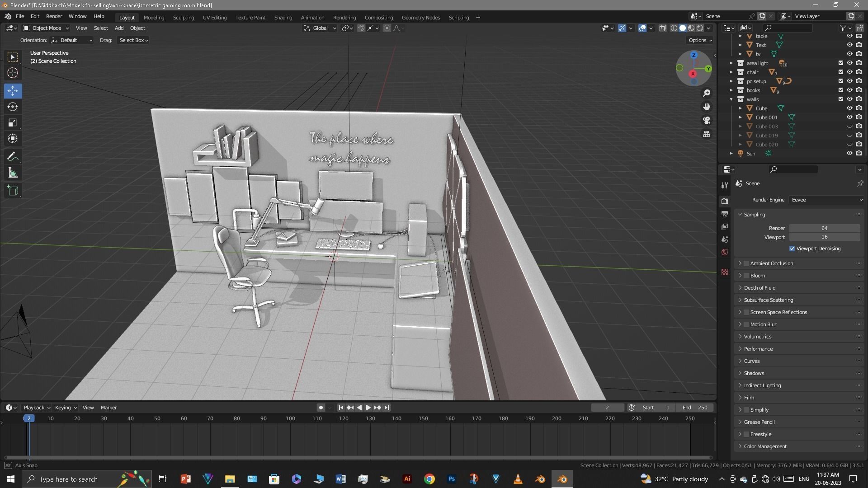Open the Output properties tab
The width and height of the screenshot is (868, 488).
(x=725, y=214)
